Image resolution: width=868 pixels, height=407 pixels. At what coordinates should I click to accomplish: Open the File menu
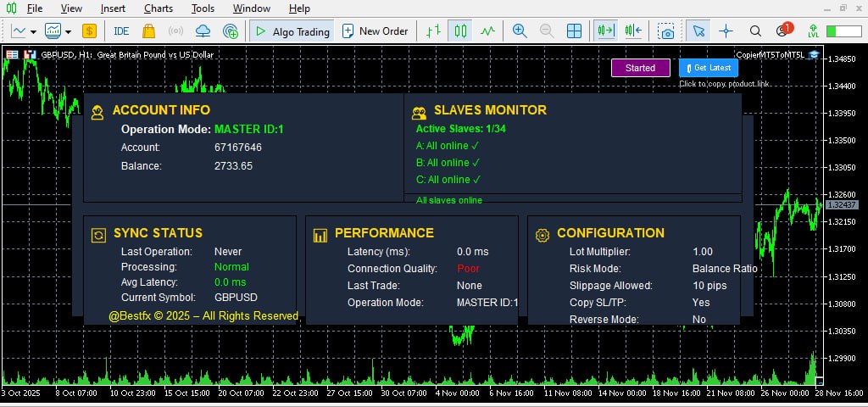coord(34,8)
